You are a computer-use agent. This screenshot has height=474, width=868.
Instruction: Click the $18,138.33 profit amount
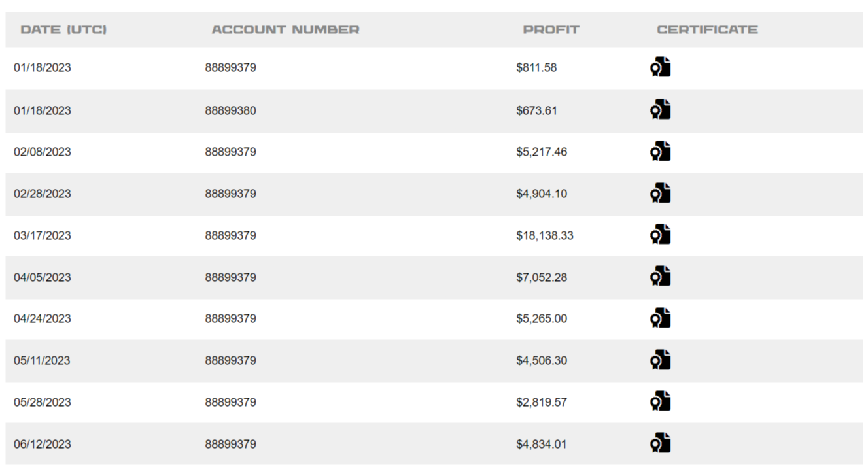(544, 235)
